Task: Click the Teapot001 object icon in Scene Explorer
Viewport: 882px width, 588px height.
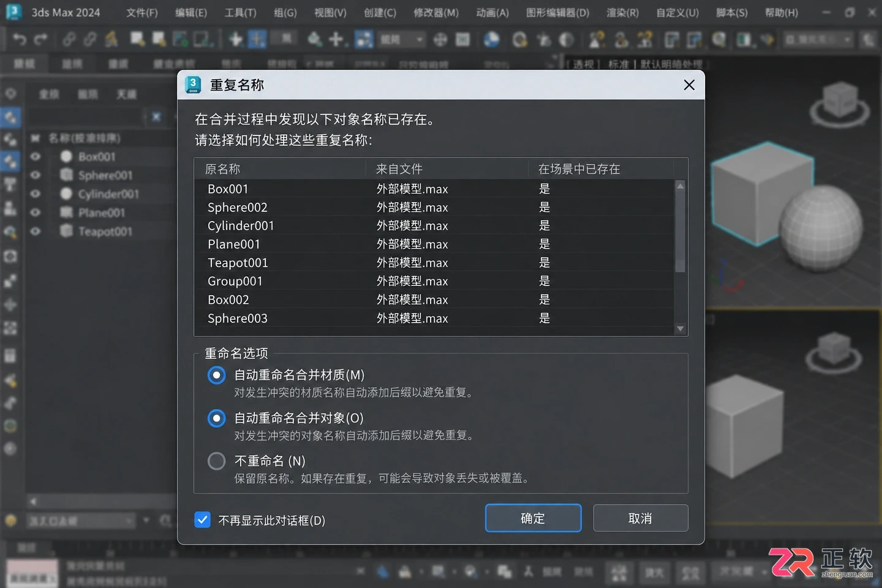Action: tap(66, 231)
